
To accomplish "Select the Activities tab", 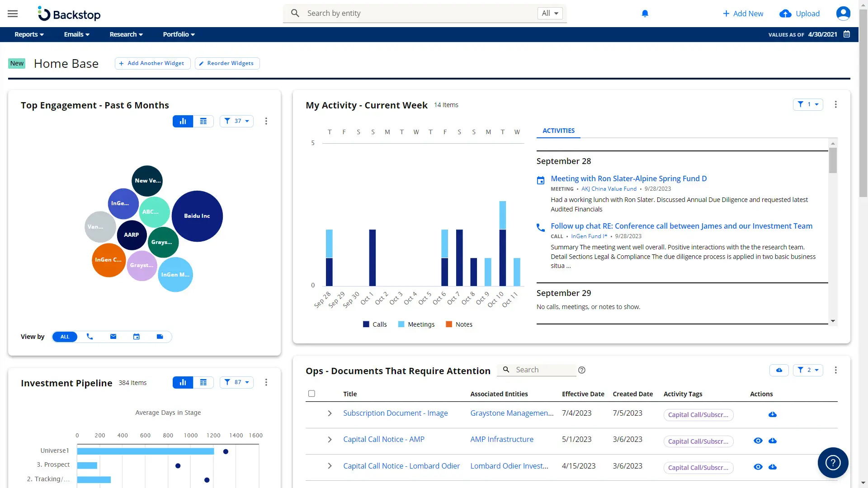I will click(x=558, y=131).
